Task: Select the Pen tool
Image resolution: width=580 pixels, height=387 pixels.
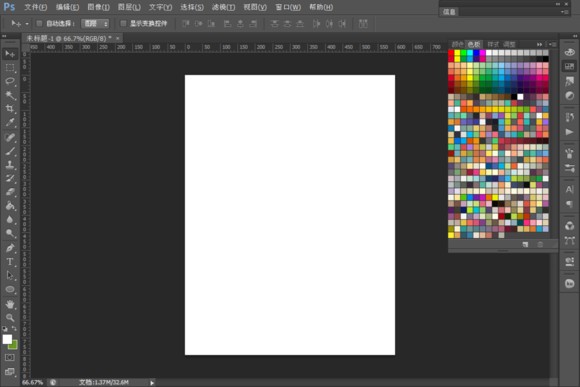Action: pos(10,248)
